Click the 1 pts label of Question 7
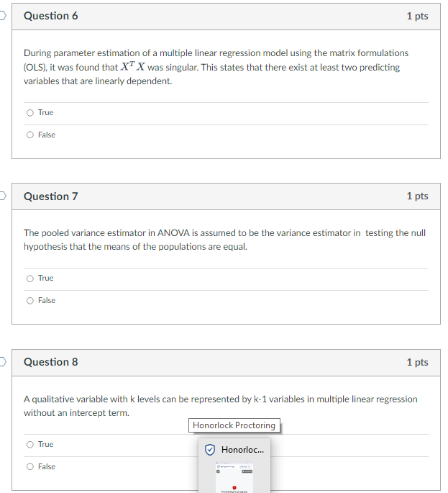The height and width of the screenshot is (493, 448). tap(417, 196)
